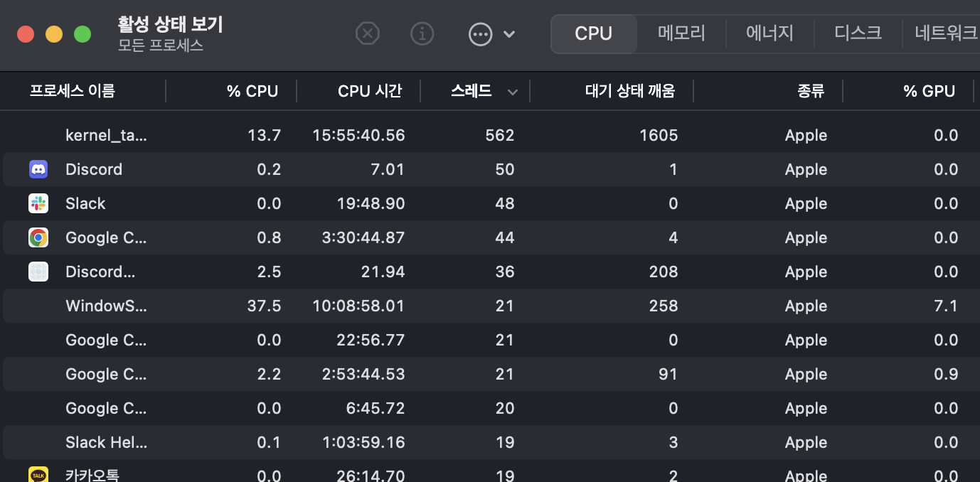980x482 pixels.
Task: Click the wakeups value 91
Action: tap(668, 374)
